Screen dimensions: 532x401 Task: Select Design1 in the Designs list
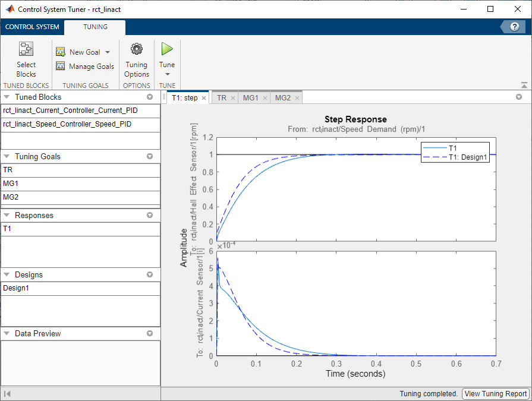pos(16,288)
